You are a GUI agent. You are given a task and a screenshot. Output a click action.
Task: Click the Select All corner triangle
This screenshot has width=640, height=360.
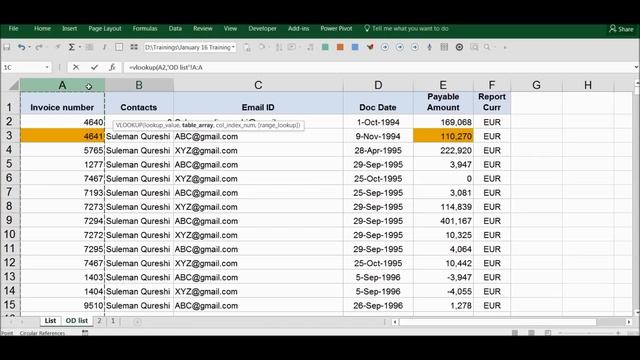point(13,85)
